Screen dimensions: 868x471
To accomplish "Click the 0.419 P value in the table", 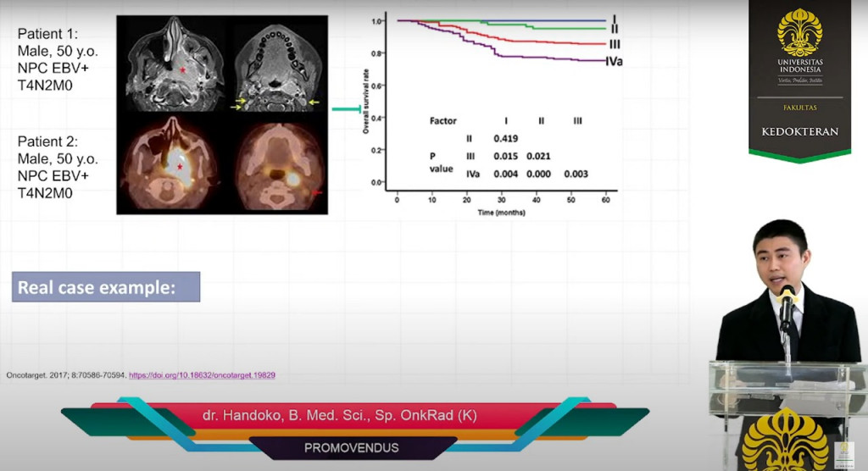I will point(506,138).
